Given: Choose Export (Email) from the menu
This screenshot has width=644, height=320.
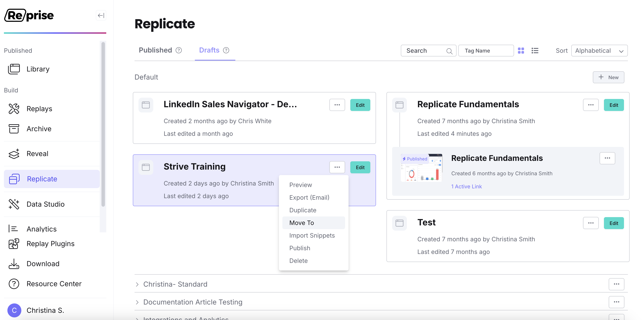Looking at the screenshot, I should [314, 197].
